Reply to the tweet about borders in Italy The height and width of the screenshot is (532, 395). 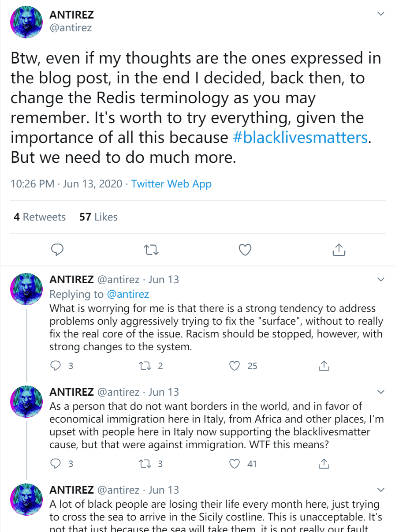point(56,464)
